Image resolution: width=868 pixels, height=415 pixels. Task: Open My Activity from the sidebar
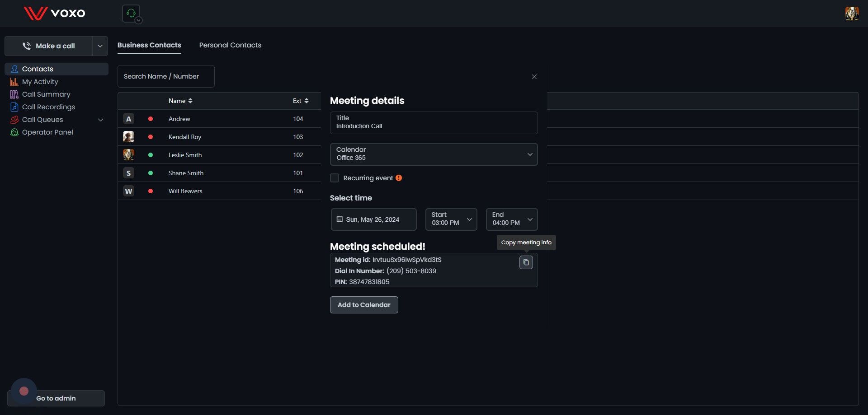tap(40, 82)
